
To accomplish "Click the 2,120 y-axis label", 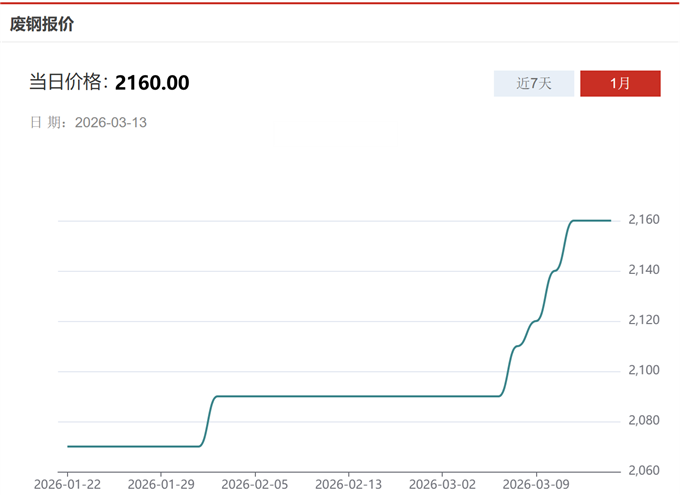I will click(644, 320).
